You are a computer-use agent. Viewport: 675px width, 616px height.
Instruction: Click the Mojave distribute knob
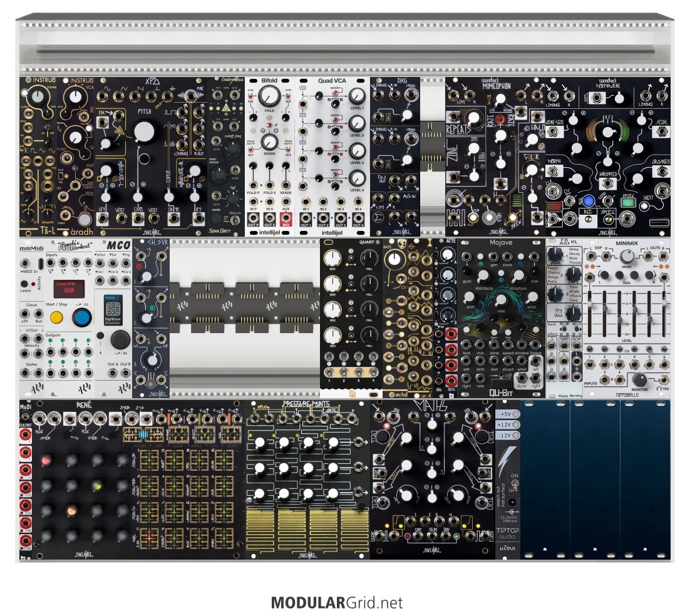point(483,275)
